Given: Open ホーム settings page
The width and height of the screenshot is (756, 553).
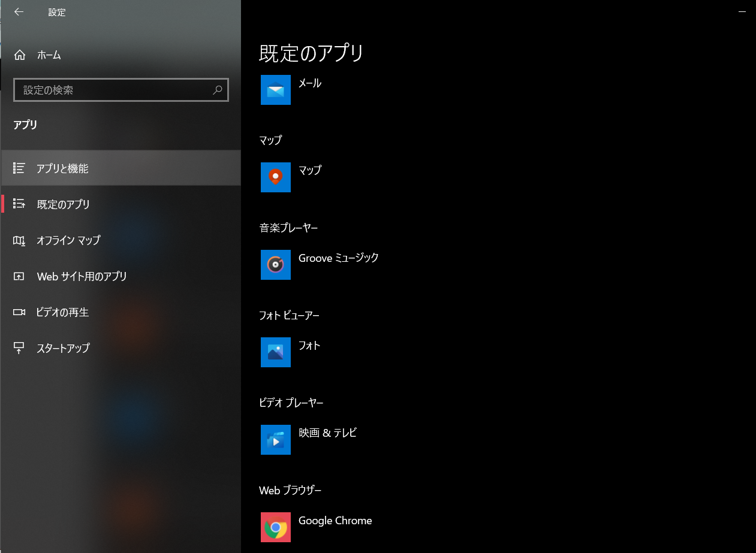Looking at the screenshot, I should 121,55.
